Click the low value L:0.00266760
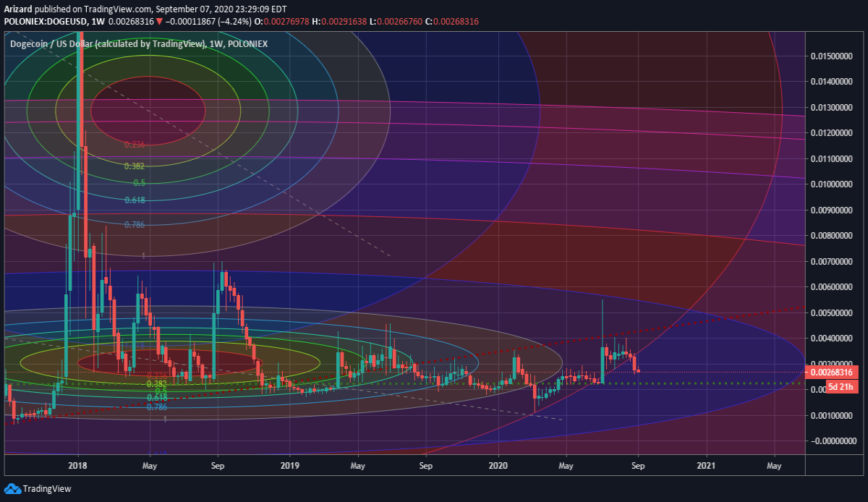The height and width of the screenshot is (502, 868). click(x=397, y=22)
